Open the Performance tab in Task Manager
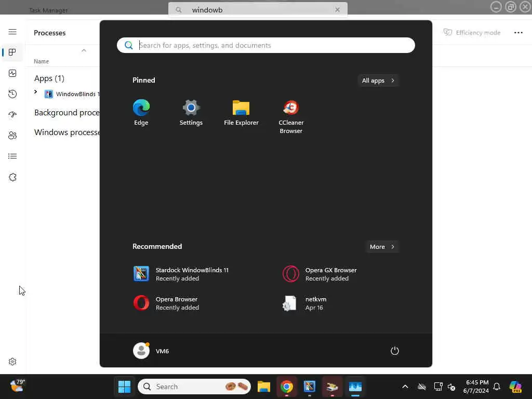532x399 pixels. (12, 73)
